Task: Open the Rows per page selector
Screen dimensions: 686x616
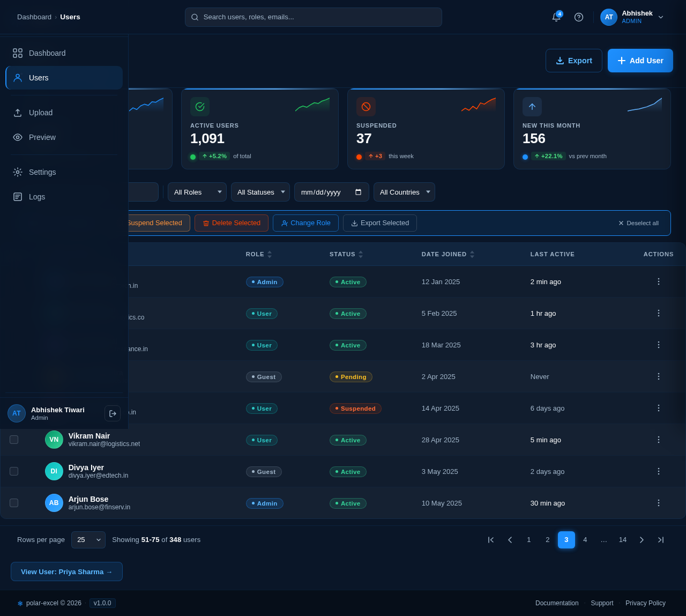Action: pyautogui.click(x=88, y=540)
